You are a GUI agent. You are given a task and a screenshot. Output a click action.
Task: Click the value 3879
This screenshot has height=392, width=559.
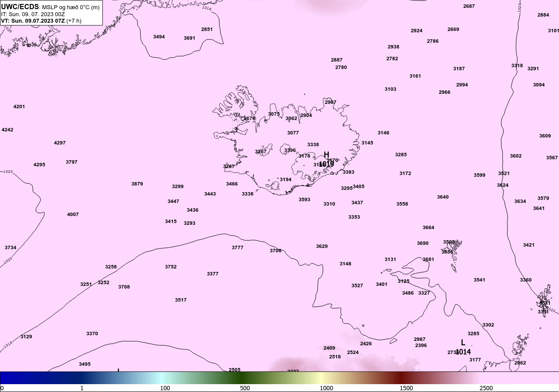pos(137,184)
